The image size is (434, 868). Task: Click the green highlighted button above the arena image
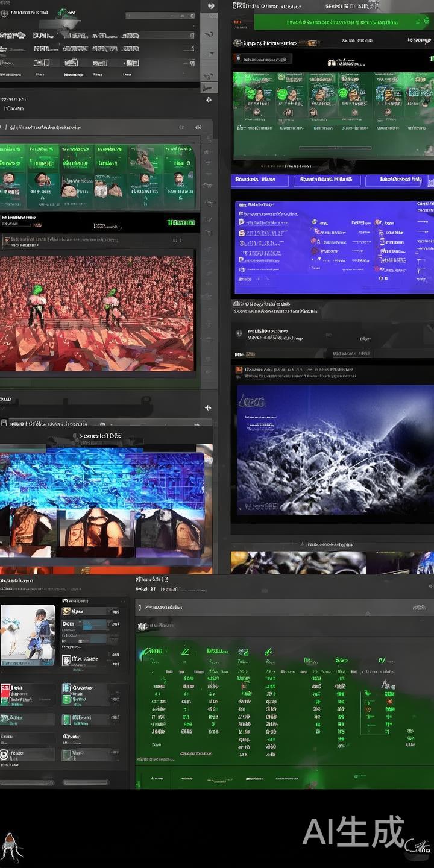point(180,223)
